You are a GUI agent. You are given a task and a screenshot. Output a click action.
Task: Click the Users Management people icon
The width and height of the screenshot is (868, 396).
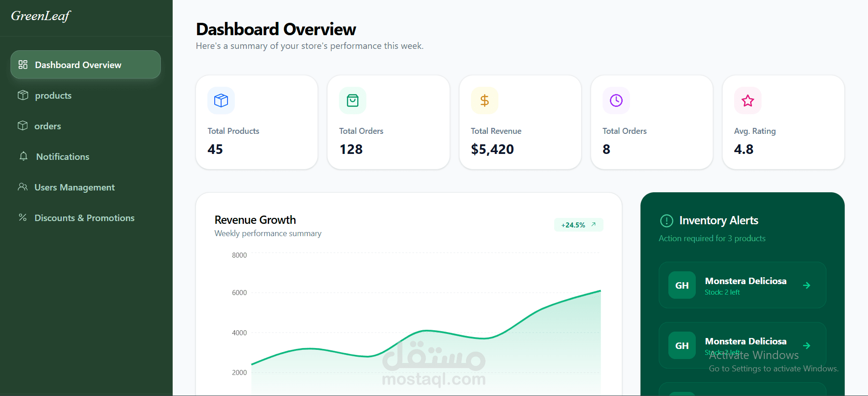click(23, 187)
